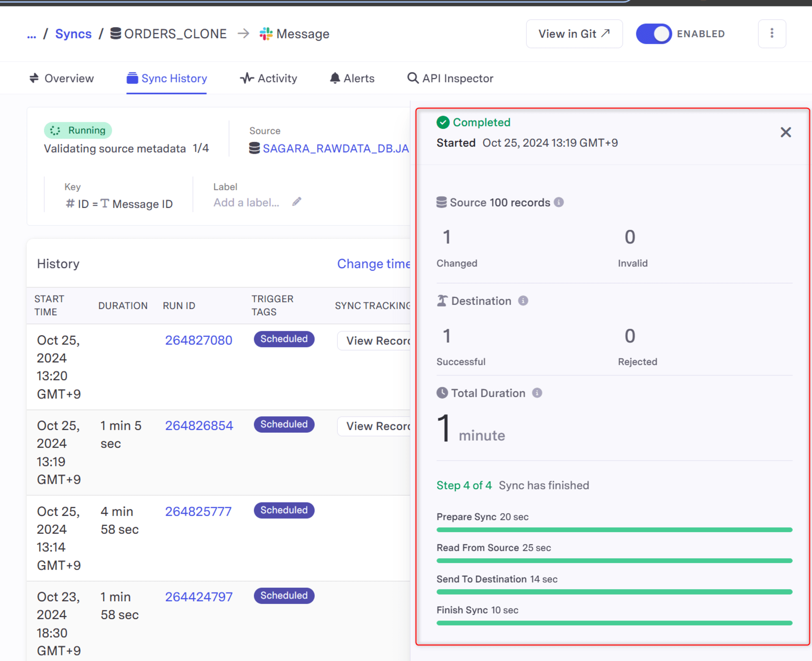Click the TRIGGER TAGS column header
Image resolution: width=812 pixels, height=661 pixels.
272,306
